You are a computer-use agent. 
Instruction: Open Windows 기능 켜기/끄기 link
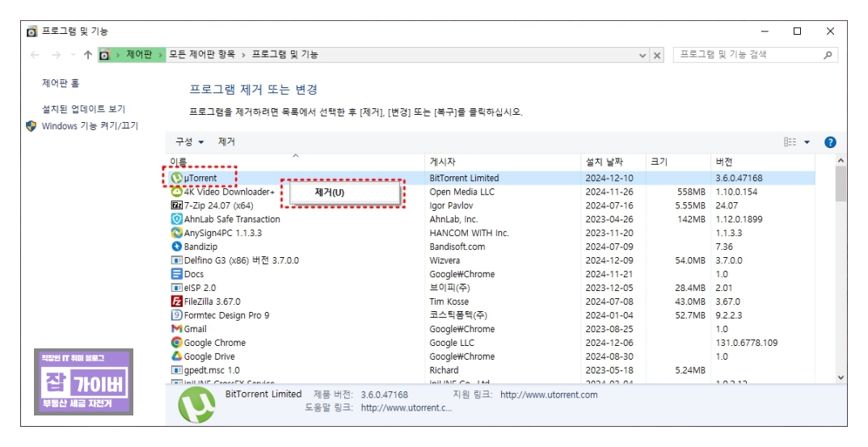pyautogui.click(x=90, y=126)
